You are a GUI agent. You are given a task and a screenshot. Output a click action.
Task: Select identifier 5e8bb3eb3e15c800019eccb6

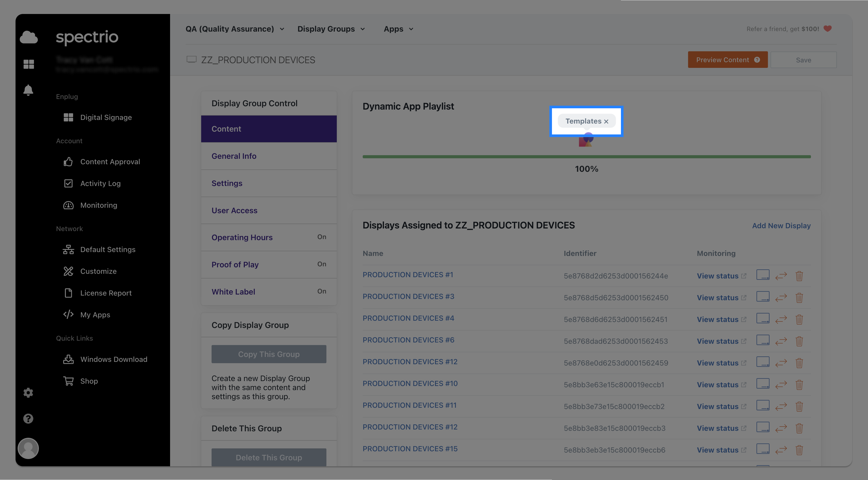pyautogui.click(x=614, y=450)
